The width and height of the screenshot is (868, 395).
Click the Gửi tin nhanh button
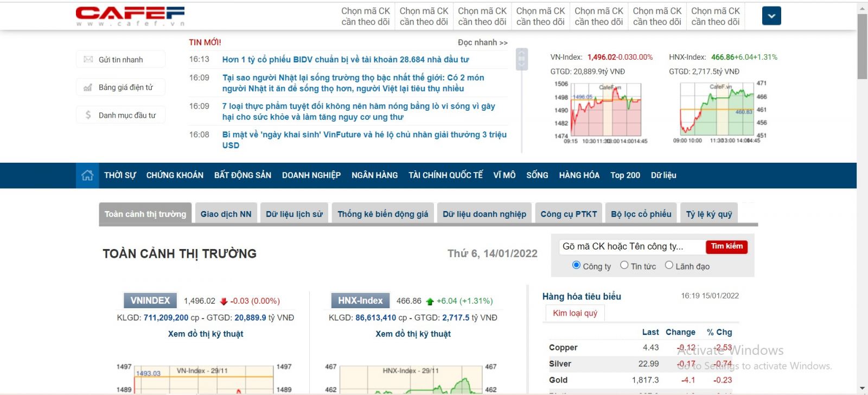point(120,60)
